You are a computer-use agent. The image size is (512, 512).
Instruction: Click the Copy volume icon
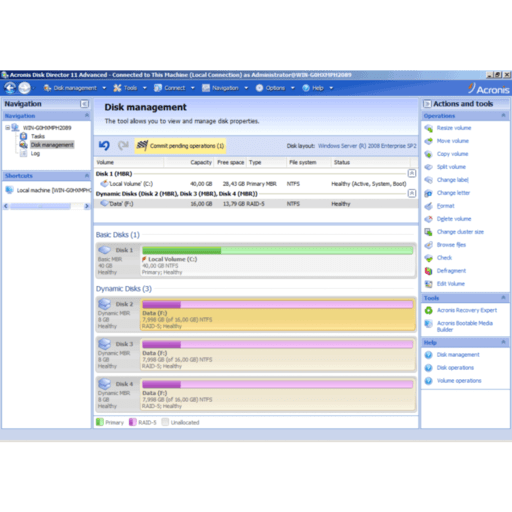point(428,154)
